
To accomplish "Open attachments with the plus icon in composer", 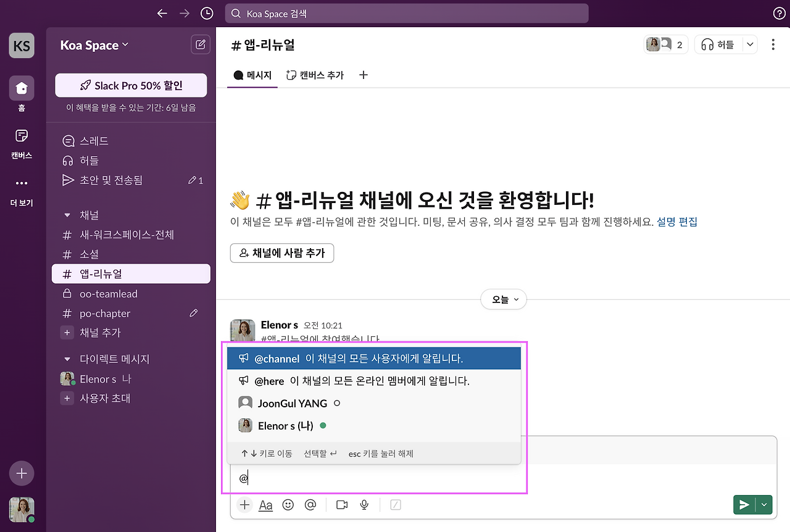I will 244,504.
